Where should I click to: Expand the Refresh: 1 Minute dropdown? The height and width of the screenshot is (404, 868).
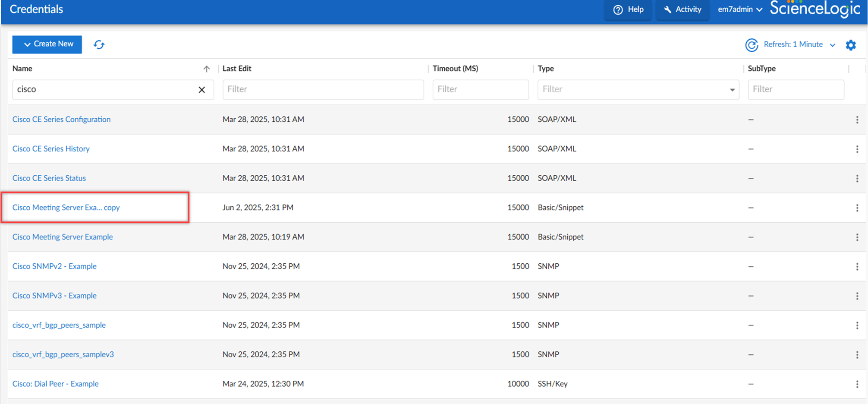799,44
